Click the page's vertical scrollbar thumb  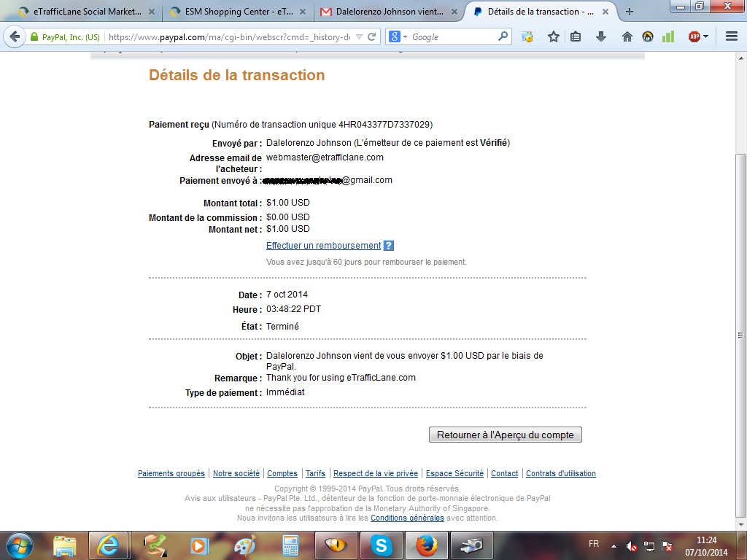741,335
